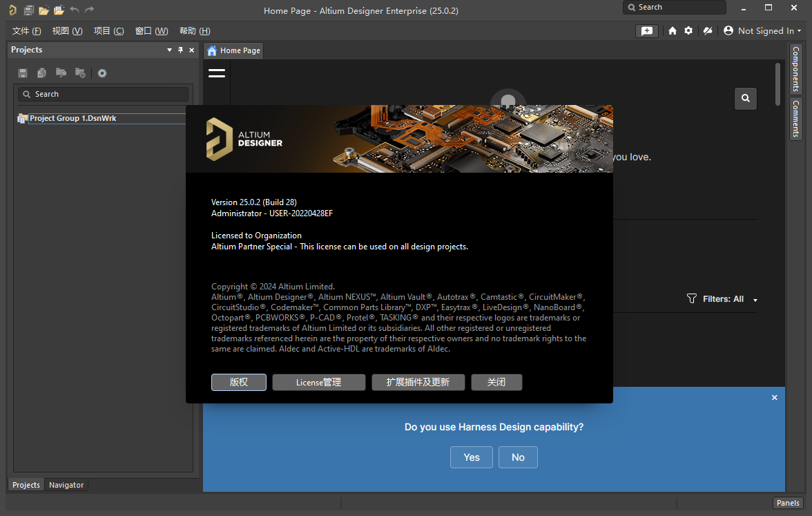Switch to the Navigator tab
This screenshot has width=812, height=516.
click(66, 485)
